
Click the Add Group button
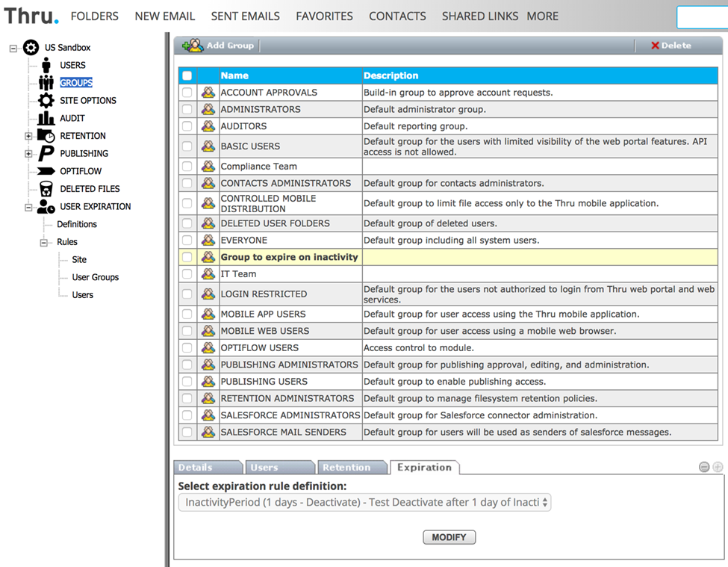tap(219, 46)
